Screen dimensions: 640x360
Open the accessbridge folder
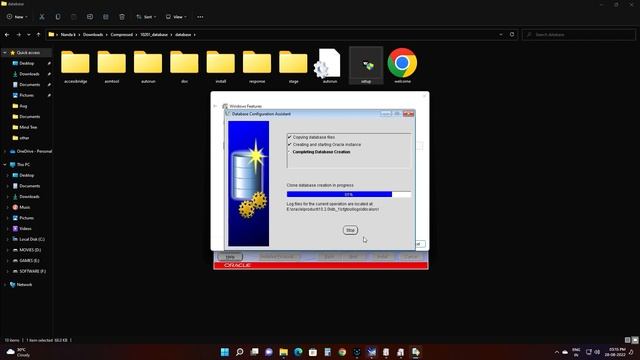click(76, 67)
